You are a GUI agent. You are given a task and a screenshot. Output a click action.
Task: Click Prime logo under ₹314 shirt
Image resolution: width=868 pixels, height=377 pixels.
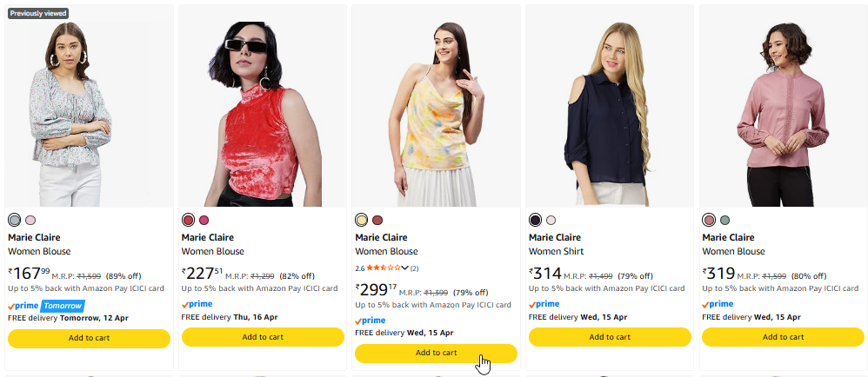click(x=544, y=304)
